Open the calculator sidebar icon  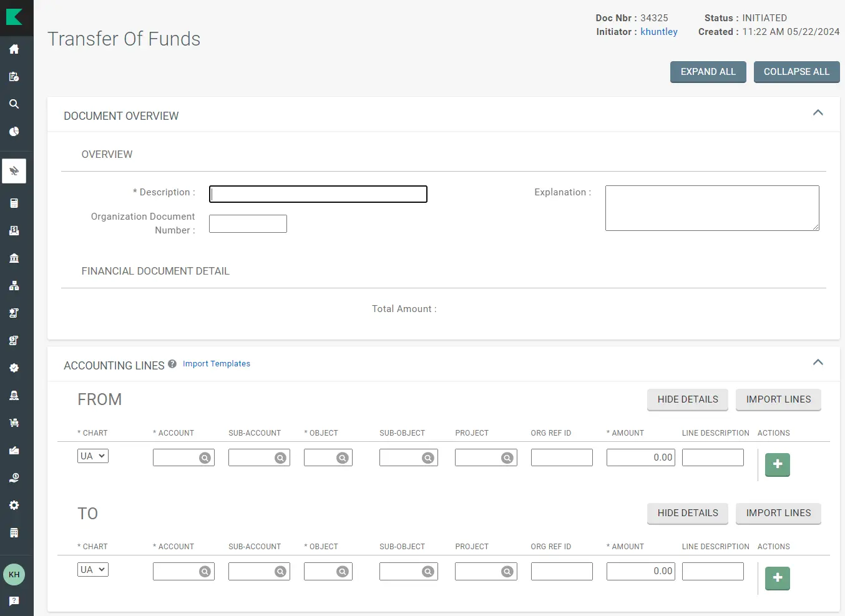[14, 203]
